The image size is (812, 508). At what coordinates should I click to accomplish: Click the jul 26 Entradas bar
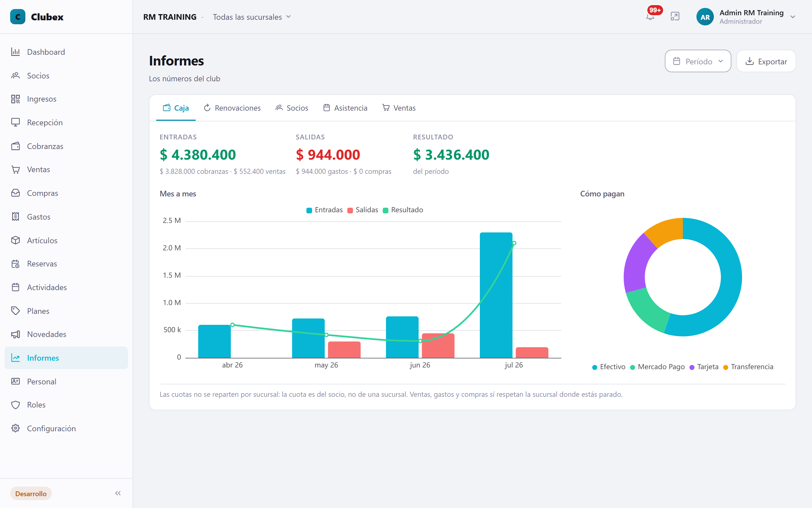(x=496, y=295)
